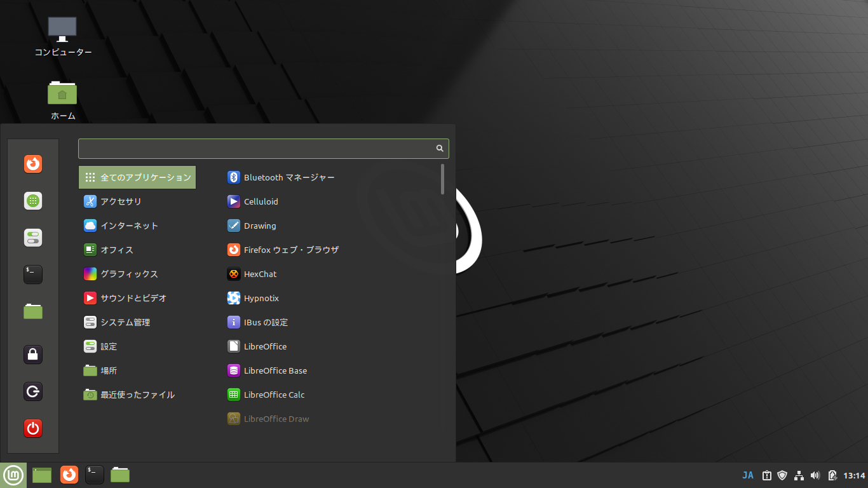The image size is (868, 488).
Task: Launch Firefox ウェブ・ブラウザ from app list
Action: point(330,250)
